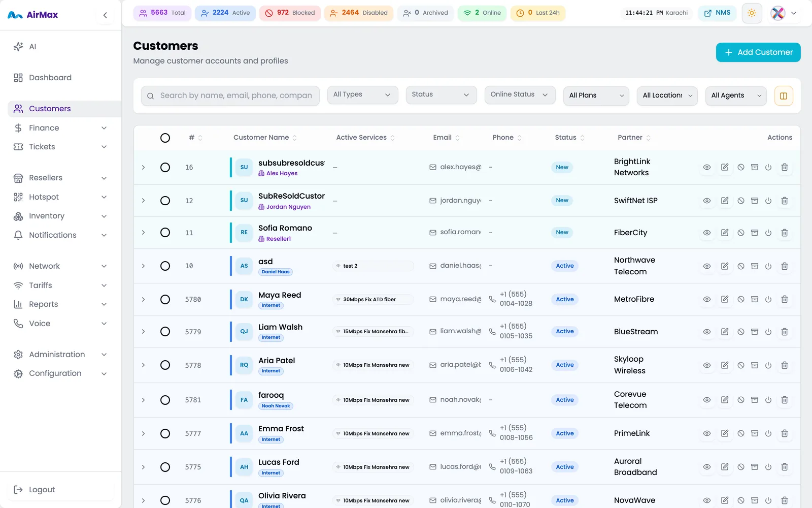Viewport: 812px width, 508px height.
Task: Archive customer Sofia Romano
Action: coord(755,233)
